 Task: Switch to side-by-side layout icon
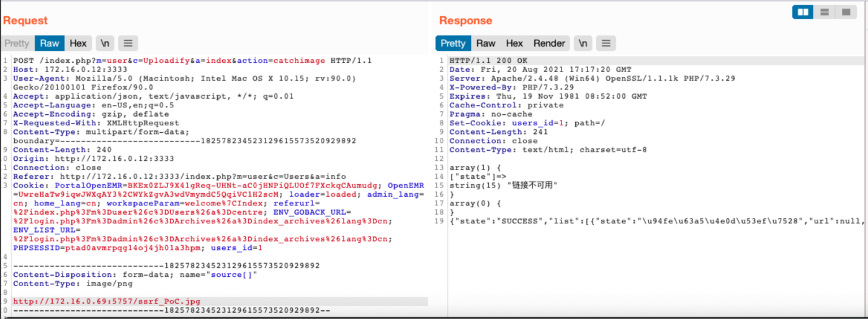point(803,12)
